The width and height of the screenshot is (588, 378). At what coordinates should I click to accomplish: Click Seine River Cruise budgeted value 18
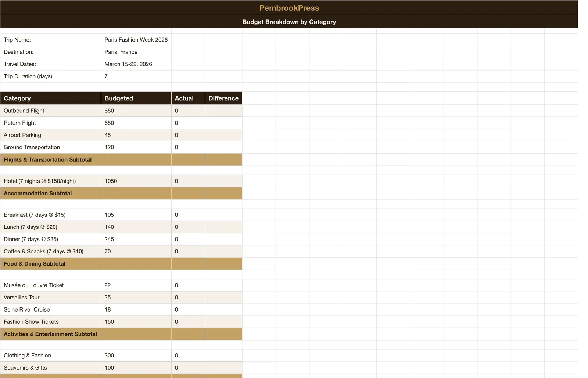pyautogui.click(x=136, y=309)
